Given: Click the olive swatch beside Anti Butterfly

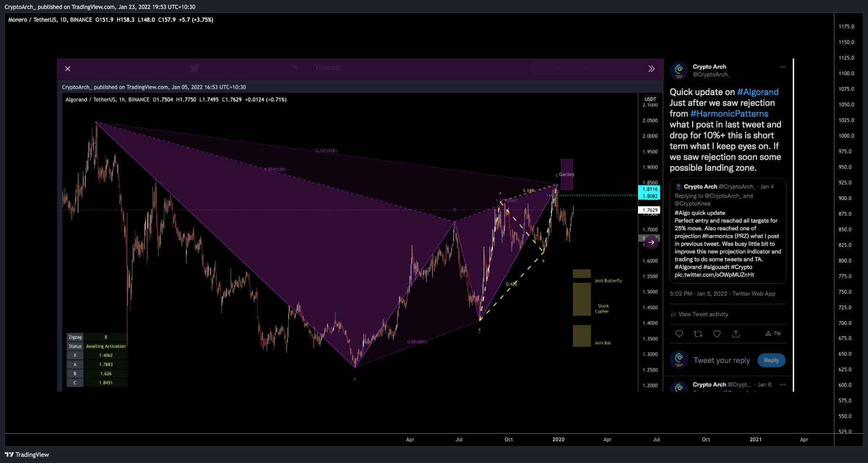Looking at the screenshot, I should [x=582, y=273].
